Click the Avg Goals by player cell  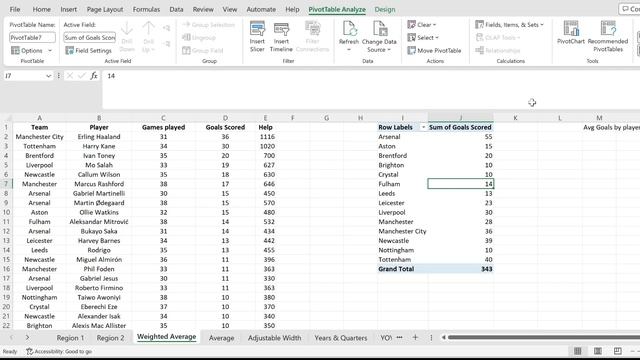coord(611,127)
